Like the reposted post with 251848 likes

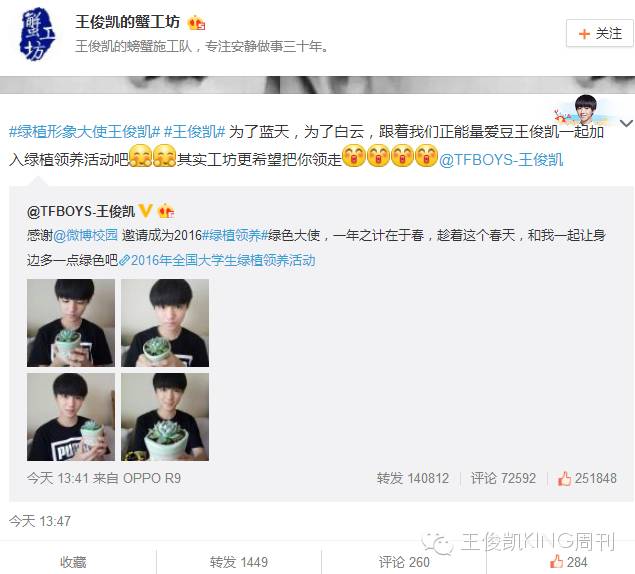(587, 478)
